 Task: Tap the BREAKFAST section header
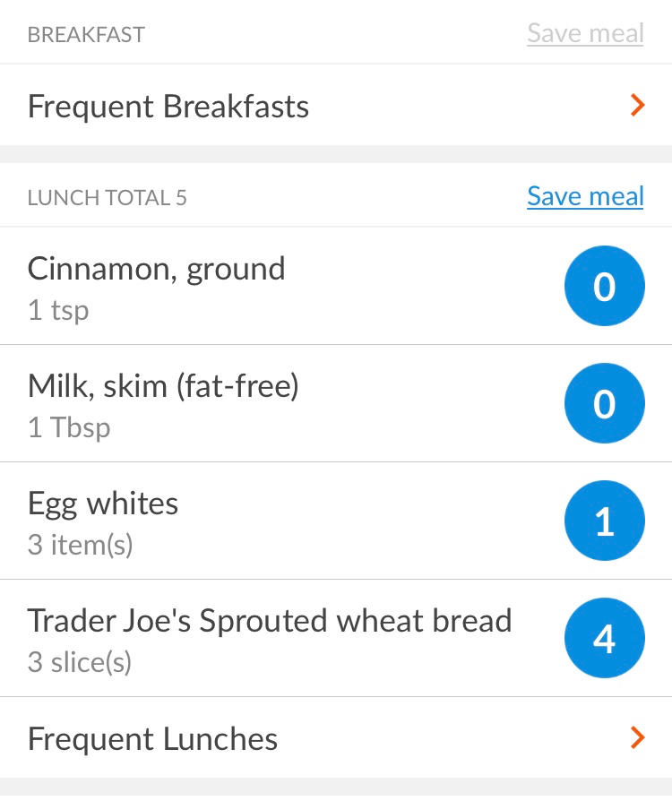[x=86, y=35]
